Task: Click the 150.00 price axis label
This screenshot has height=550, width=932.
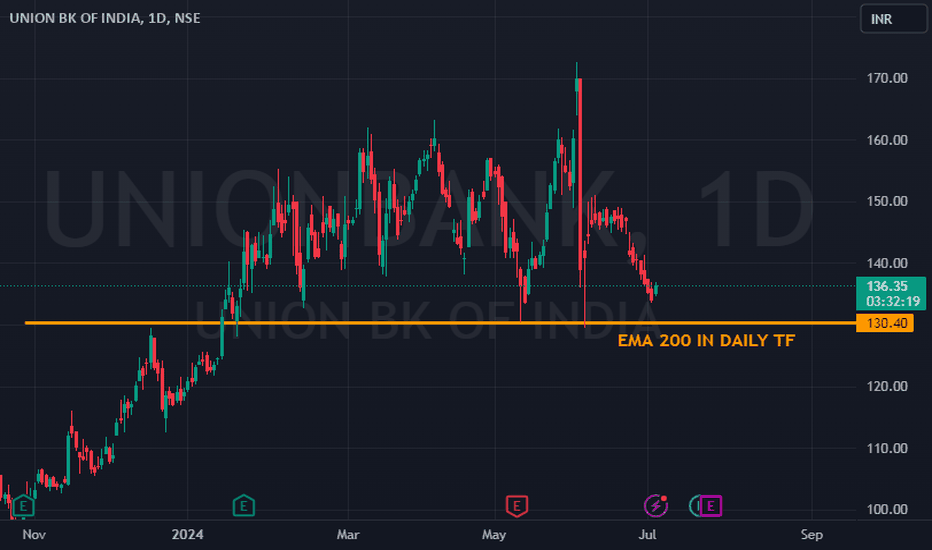Action: point(887,201)
